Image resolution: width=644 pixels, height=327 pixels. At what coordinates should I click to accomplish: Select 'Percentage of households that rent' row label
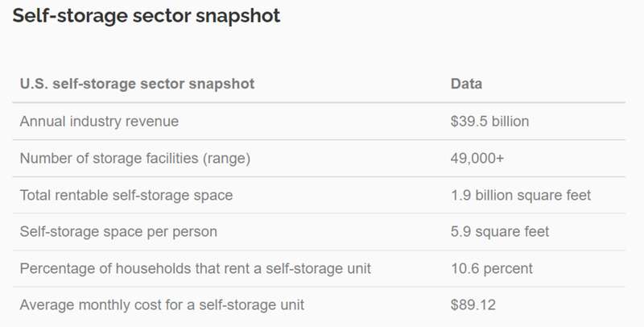[x=195, y=269]
